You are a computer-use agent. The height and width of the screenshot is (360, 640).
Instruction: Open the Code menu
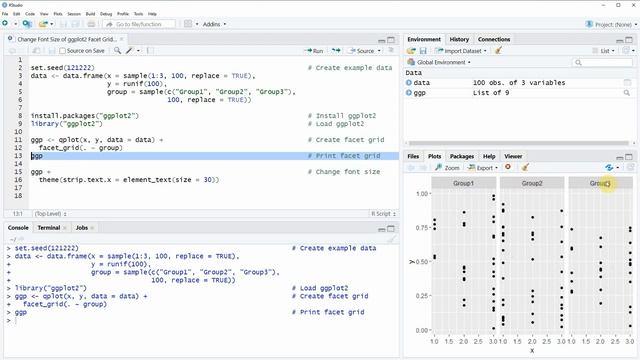30,14
